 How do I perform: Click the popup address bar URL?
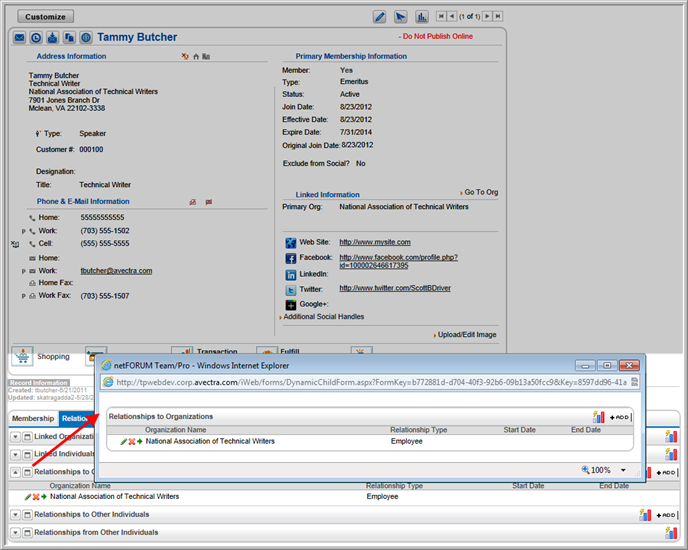pos(371,382)
